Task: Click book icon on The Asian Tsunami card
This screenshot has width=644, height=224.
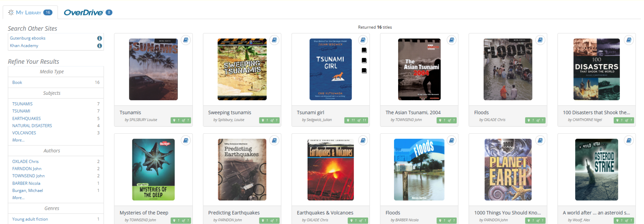Action: (451, 40)
